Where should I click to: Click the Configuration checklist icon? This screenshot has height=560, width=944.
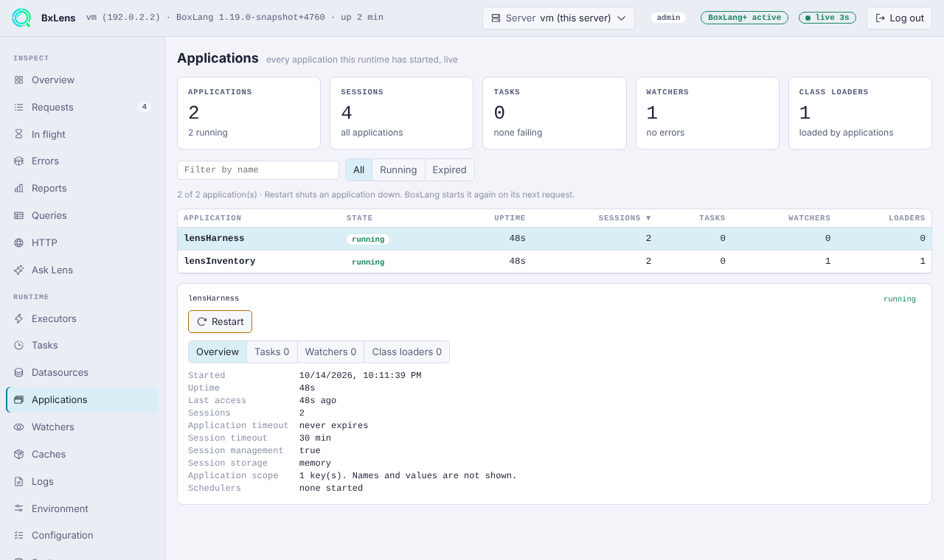[18, 535]
